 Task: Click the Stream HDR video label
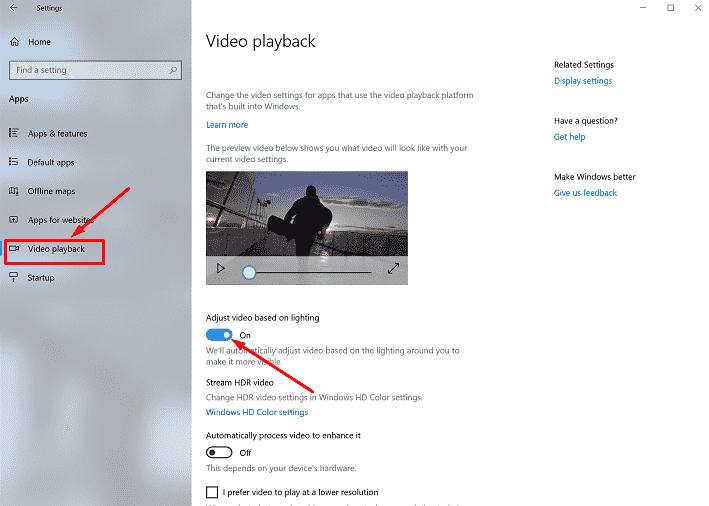tap(240, 383)
